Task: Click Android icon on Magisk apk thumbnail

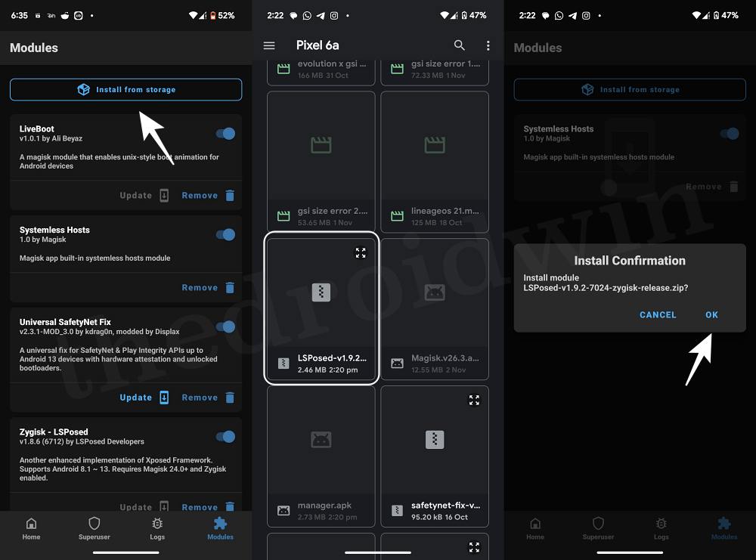Action: coord(435,292)
